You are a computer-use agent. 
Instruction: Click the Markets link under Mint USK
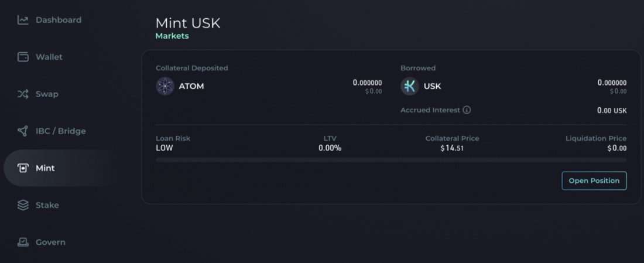point(172,36)
